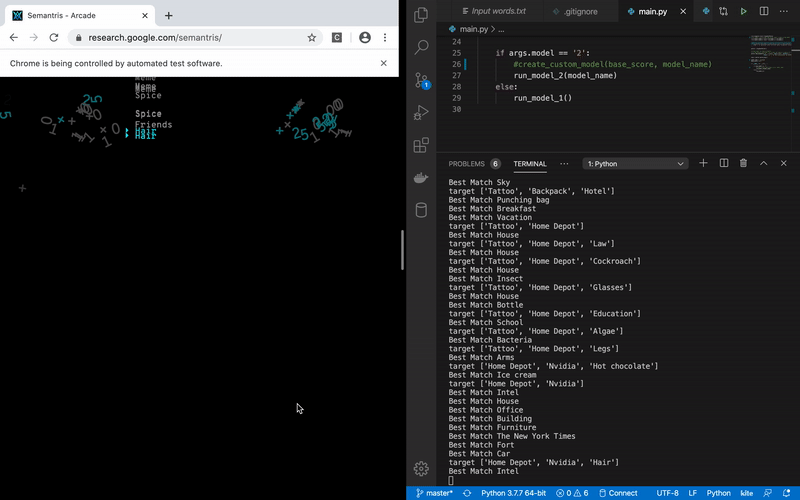Kill terminal using trash icon
Viewport: 800px width, 500px height.
click(x=743, y=163)
